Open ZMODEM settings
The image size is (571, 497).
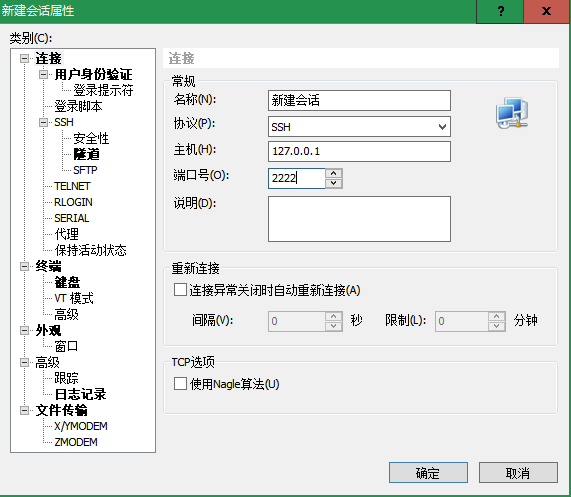(x=76, y=442)
